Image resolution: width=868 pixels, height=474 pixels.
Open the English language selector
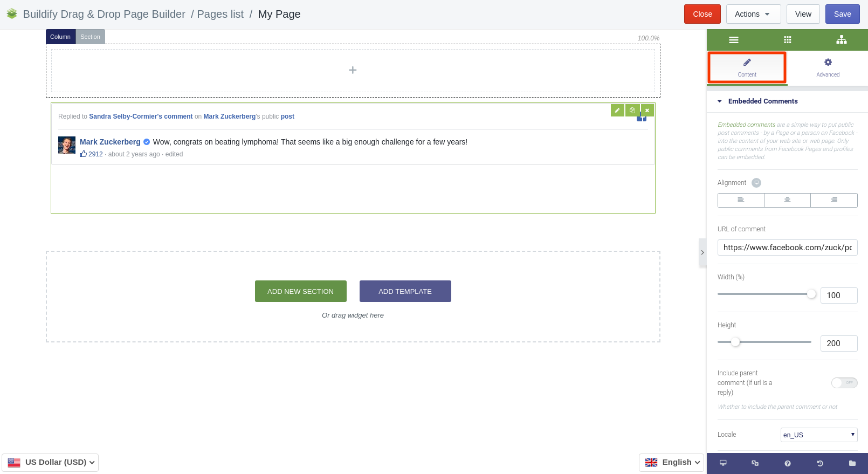671,462
